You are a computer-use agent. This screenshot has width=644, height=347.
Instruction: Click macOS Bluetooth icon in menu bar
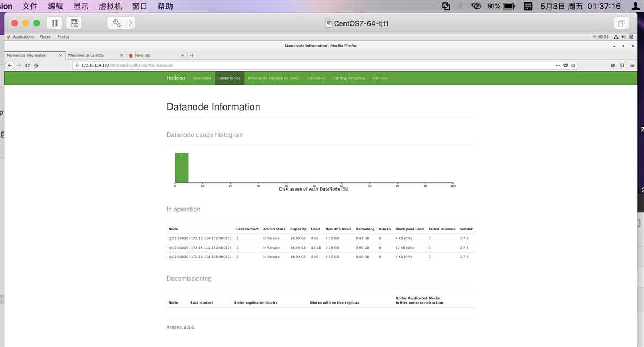pyautogui.click(x=460, y=6)
